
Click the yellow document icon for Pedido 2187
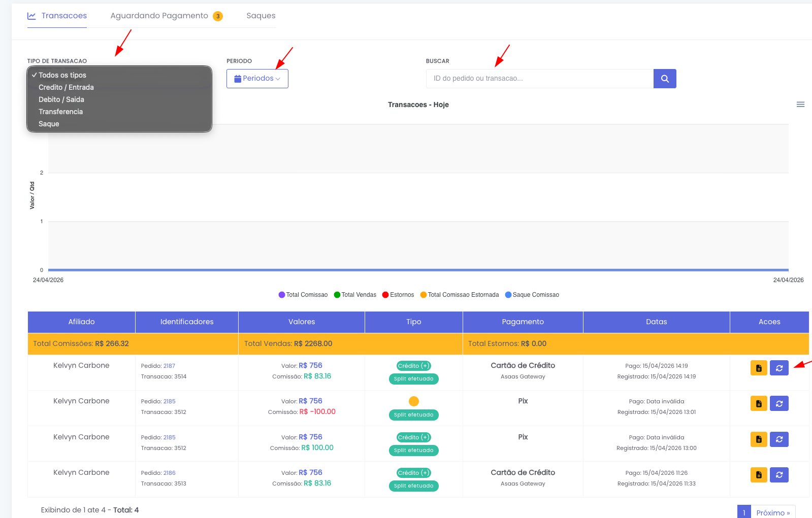click(759, 368)
